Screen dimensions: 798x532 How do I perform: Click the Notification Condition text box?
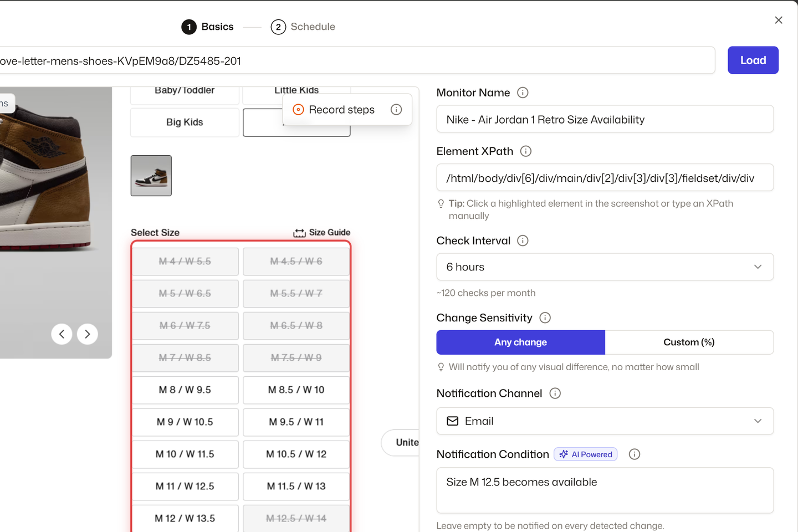pos(605,490)
